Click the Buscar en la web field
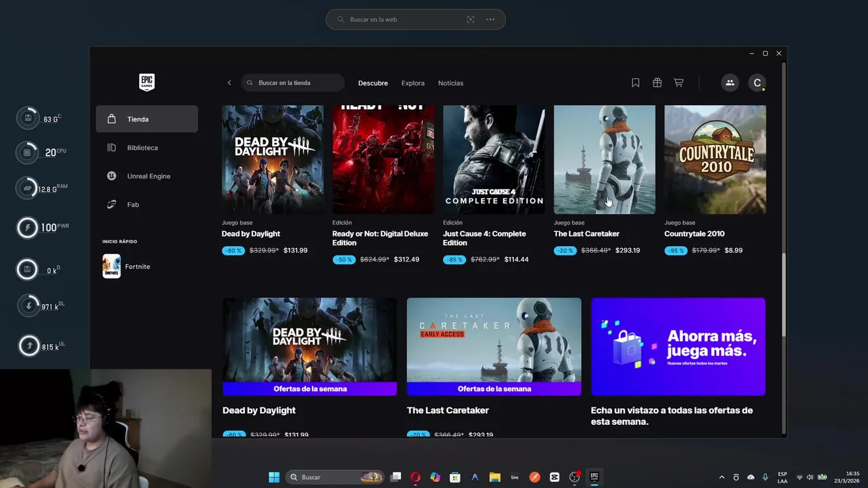The width and height of the screenshot is (868, 488). tap(416, 20)
